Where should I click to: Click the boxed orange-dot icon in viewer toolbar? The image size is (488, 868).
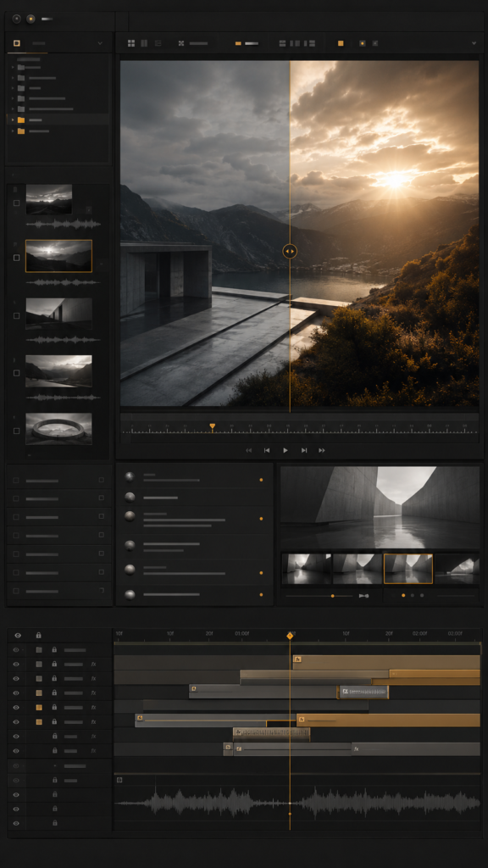pyautogui.click(x=363, y=43)
